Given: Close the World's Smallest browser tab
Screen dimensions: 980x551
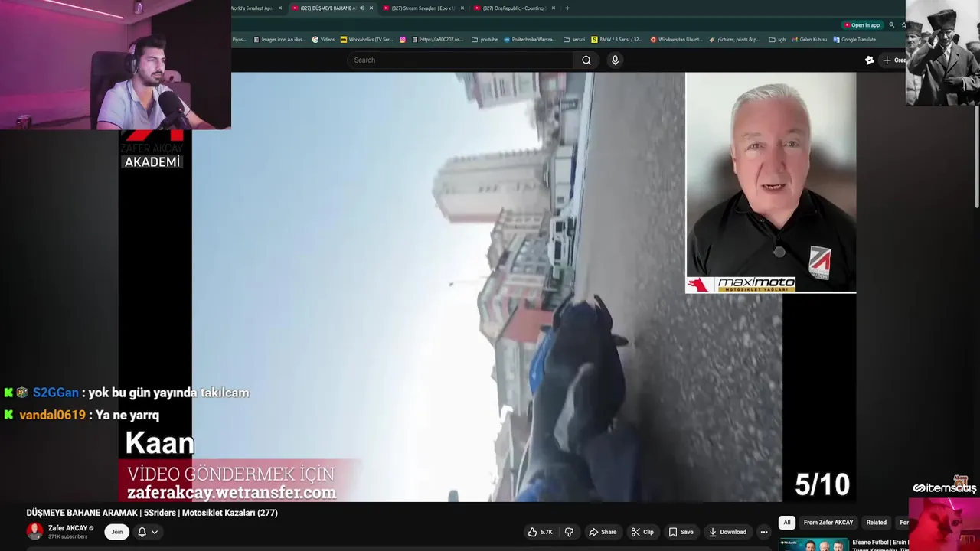Looking at the screenshot, I should (x=280, y=8).
